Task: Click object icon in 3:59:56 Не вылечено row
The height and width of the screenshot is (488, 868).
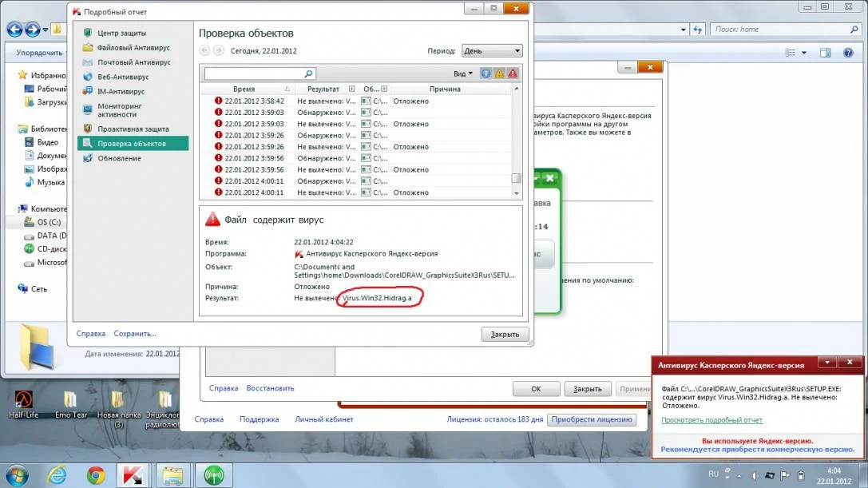Action: 366,169
